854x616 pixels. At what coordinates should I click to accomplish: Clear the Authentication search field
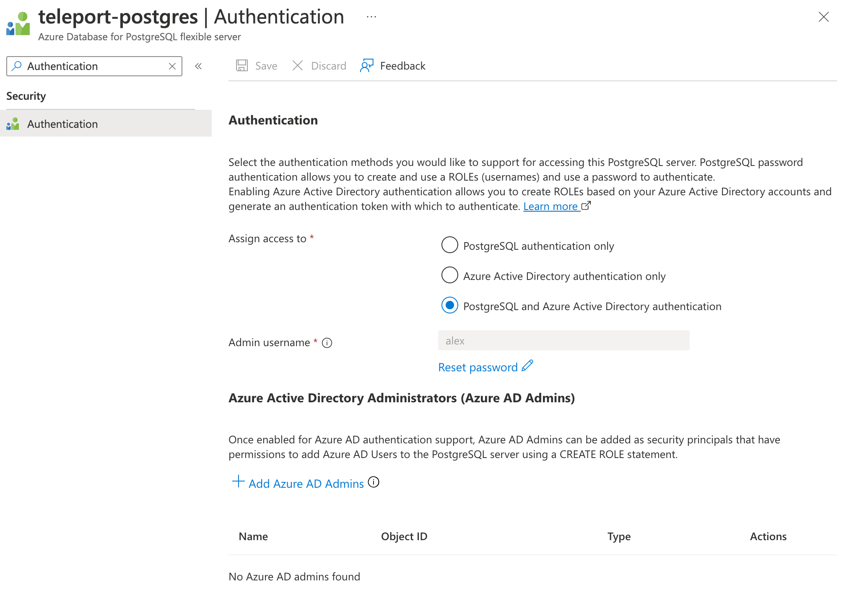[172, 66]
